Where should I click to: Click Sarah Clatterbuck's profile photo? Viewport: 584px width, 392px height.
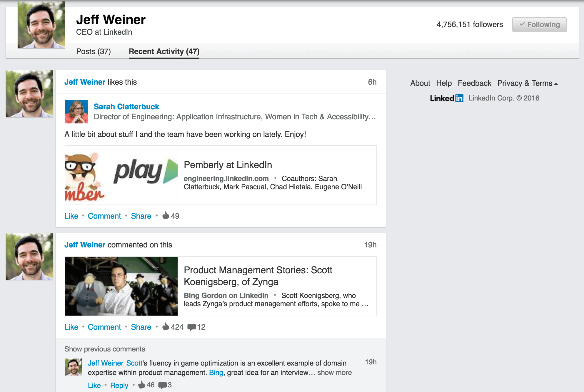(x=76, y=112)
